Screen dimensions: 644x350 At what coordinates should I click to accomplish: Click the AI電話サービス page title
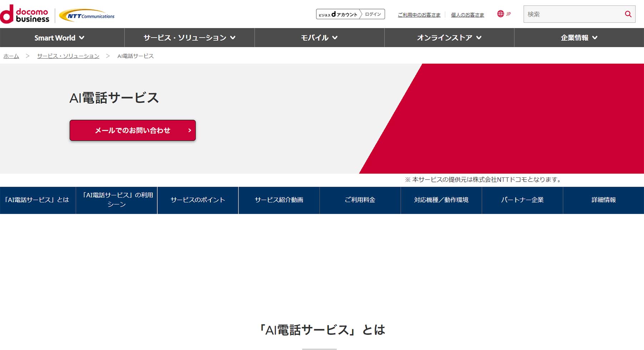[x=114, y=98]
